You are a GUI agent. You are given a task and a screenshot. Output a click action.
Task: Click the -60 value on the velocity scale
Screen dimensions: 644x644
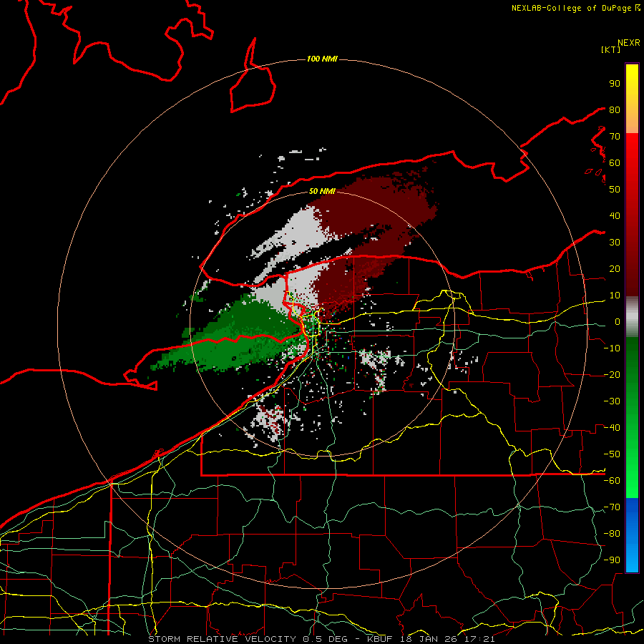[612, 481]
